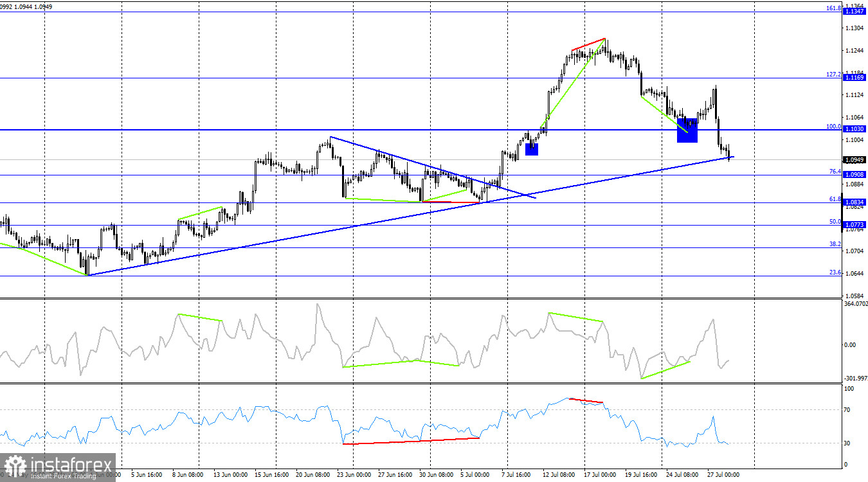Click the 76.4 Fibonacci level label
Screen dimensions: 868x482
[x=835, y=172]
